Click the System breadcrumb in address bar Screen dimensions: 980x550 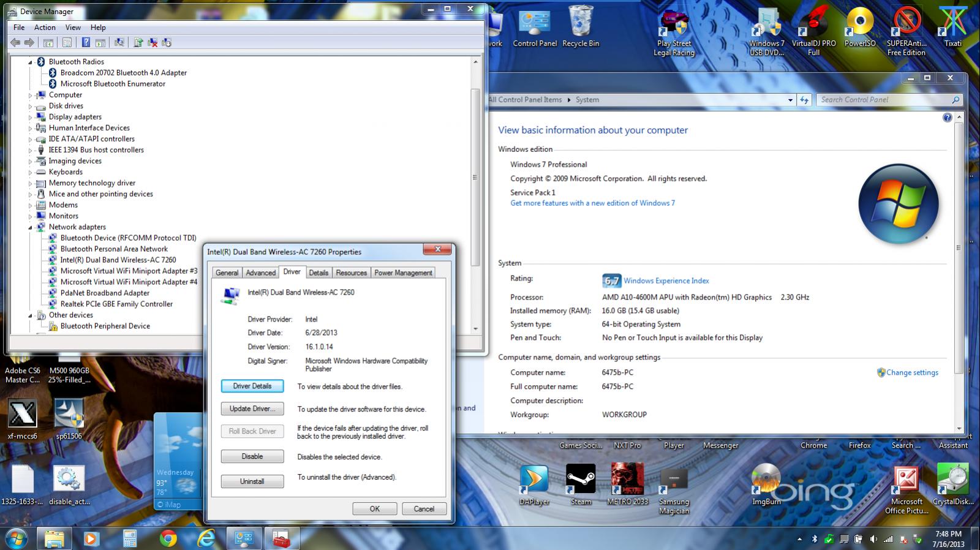coord(587,100)
